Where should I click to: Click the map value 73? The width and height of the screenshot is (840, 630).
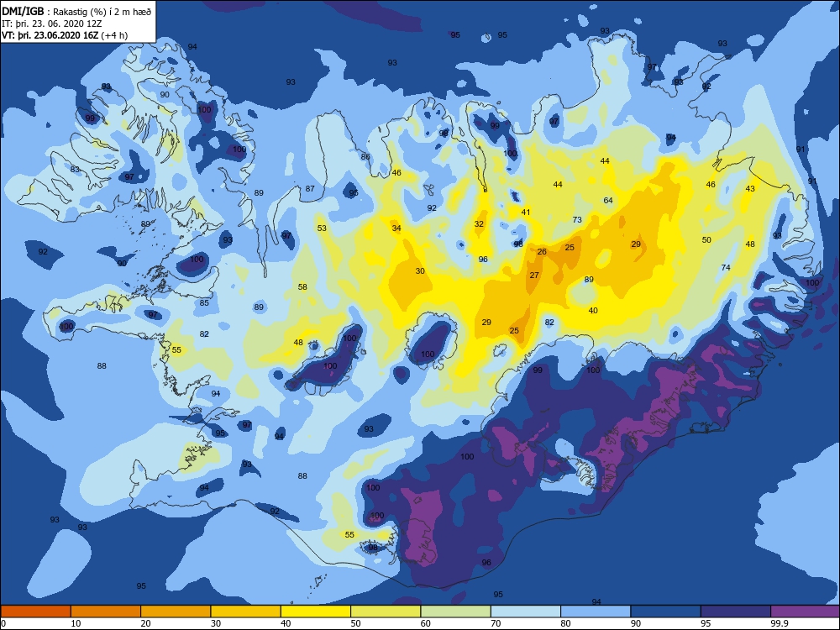(x=577, y=219)
